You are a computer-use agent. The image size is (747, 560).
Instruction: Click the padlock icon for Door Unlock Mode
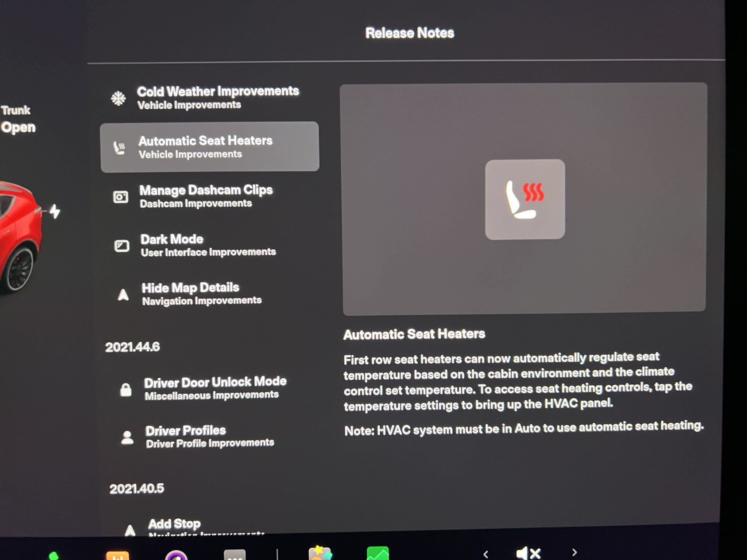tap(126, 390)
